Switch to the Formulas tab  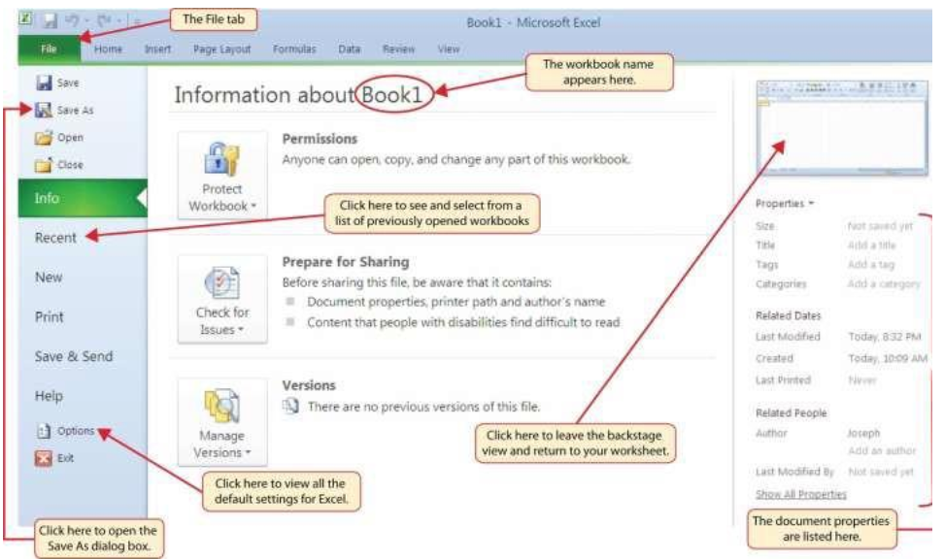294,49
